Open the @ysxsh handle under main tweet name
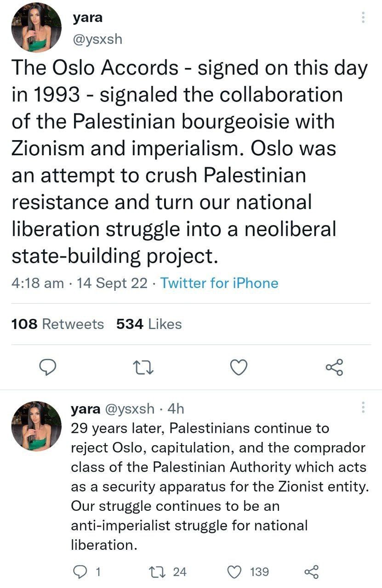 click(97, 39)
